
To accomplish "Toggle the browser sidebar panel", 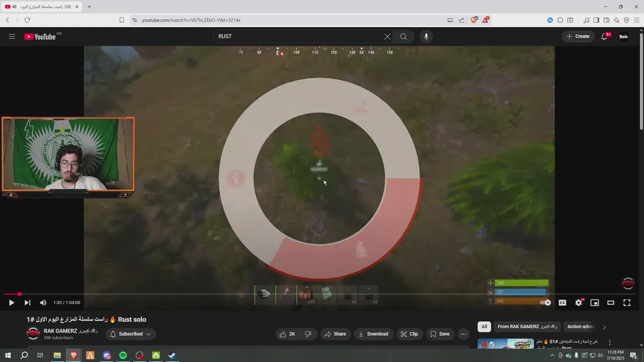I will click(596, 20).
